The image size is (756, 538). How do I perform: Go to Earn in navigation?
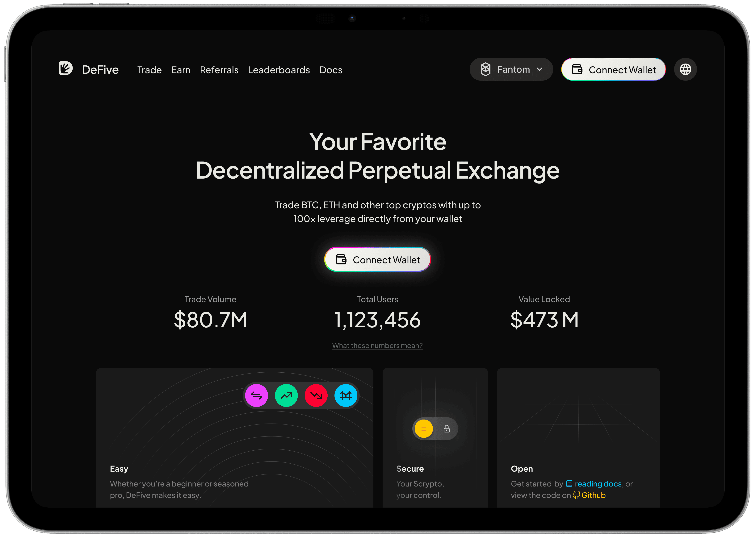[x=181, y=70]
